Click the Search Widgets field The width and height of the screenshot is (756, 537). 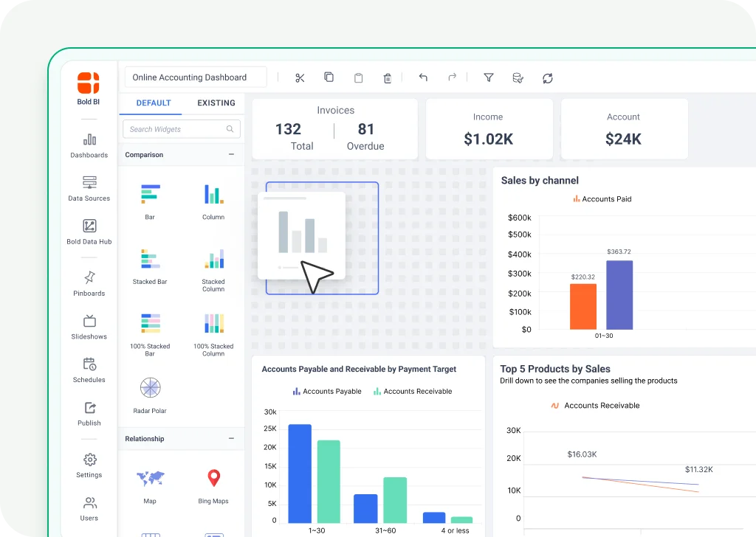pos(182,129)
